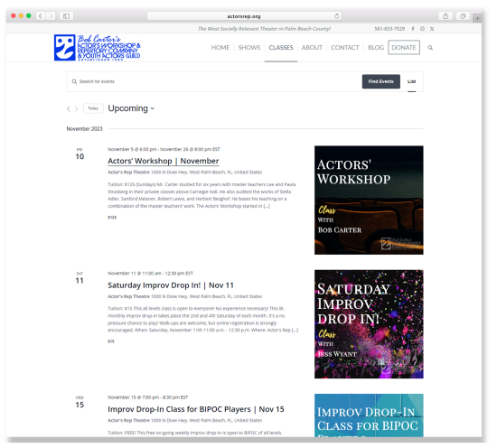
Task: Click the tagline Most Socially Relevant Theater
Action: tap(265, 29)
